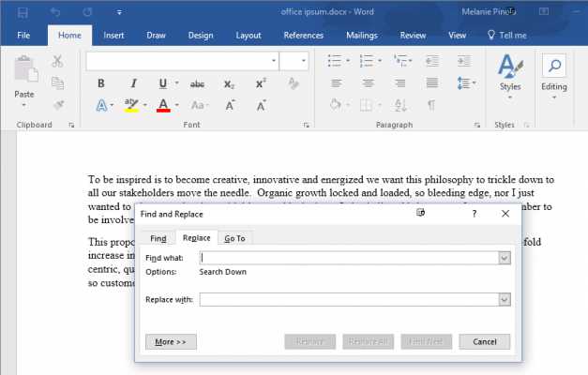
Task: Click the Cut scissors icon
Action: (x=57, y=61)
